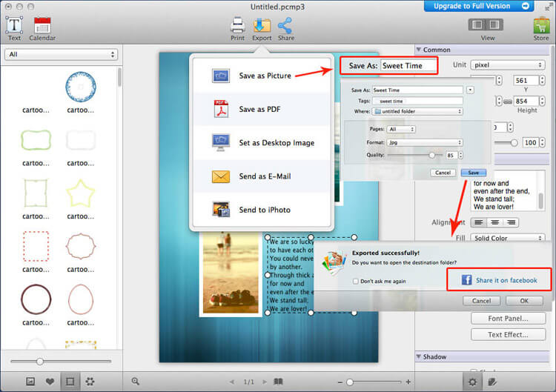556x392 pixels.
Task: Select the dark brown circle frame
Action: pos(36,299)
